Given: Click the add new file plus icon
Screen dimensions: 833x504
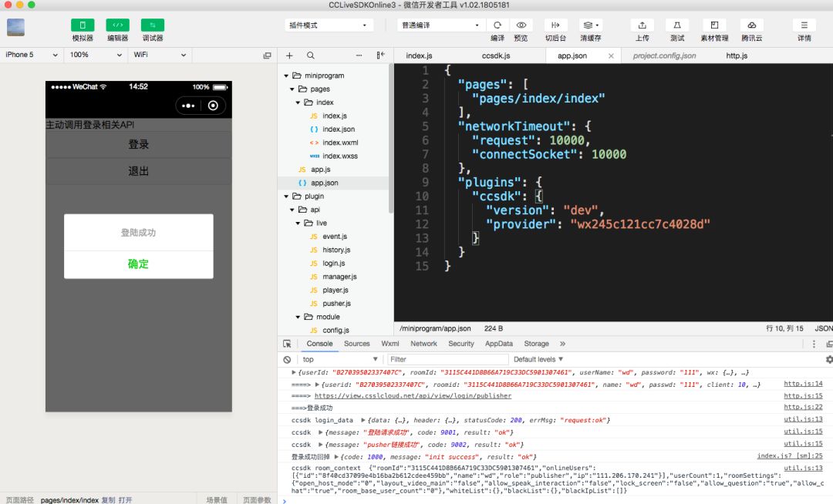Looking at the screenshot, I should 289,55.
